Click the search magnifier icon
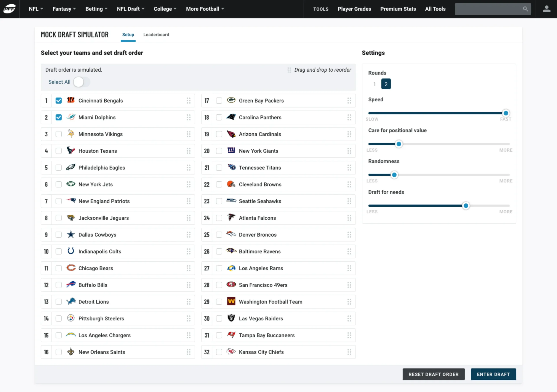557x392 pixels. click(525, 9)
